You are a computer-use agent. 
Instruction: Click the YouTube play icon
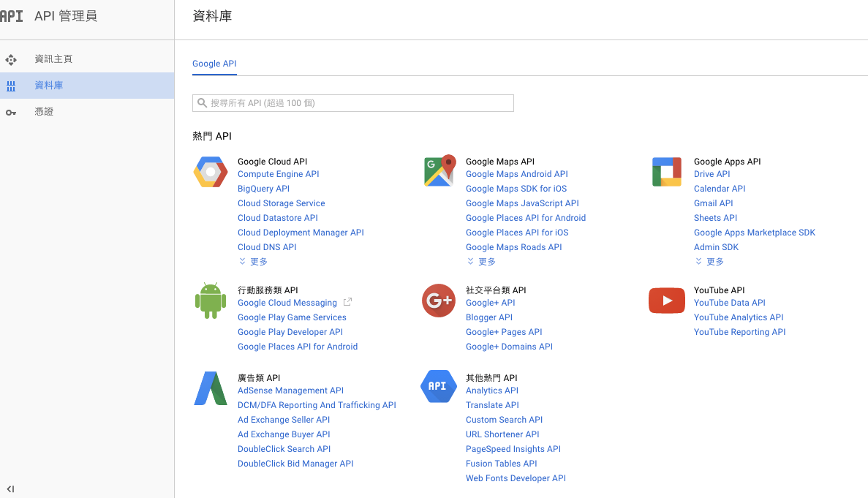(x=666, y=301)
